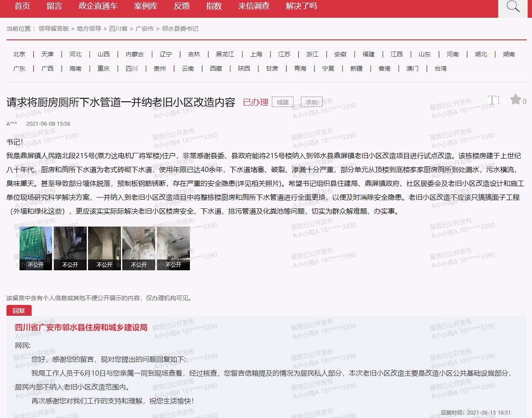Open the second attached photo thumbnail
The image size is (532, 418).
pyautogui.click(x=70, y=248)
